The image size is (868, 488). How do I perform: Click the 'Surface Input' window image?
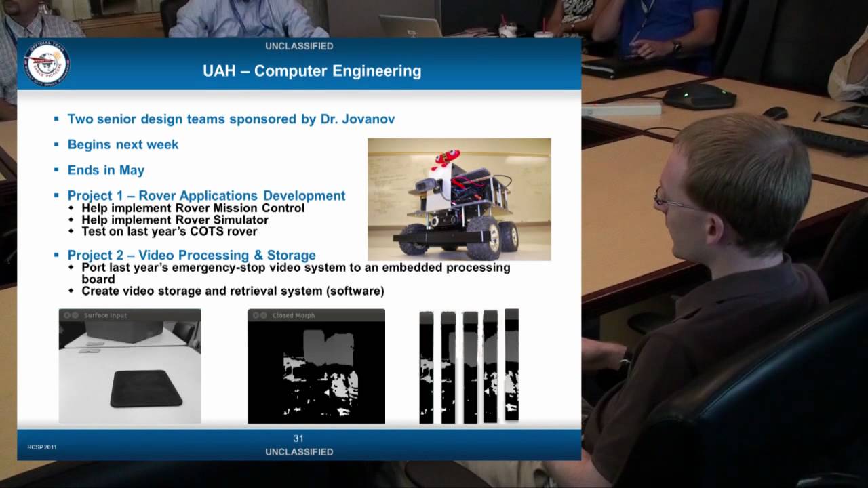tap(130, 366)
